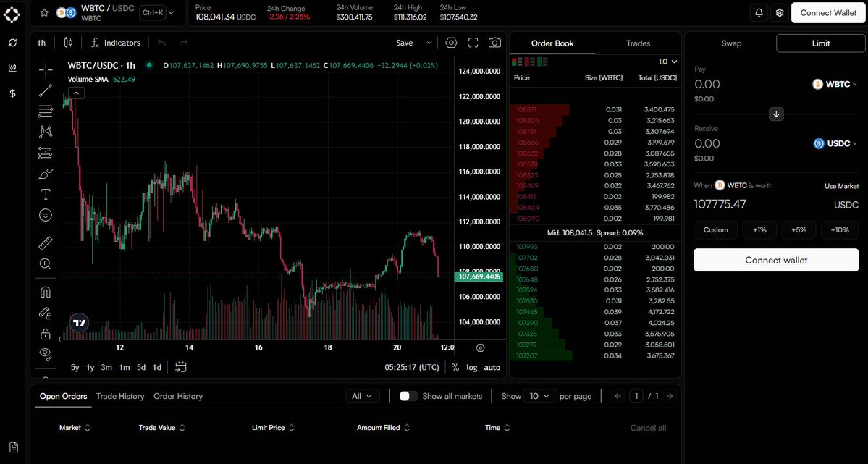Image resolution: width=868 pixels, height=464 pixels.
Task: Undo the last chart action
Action: 161,43
